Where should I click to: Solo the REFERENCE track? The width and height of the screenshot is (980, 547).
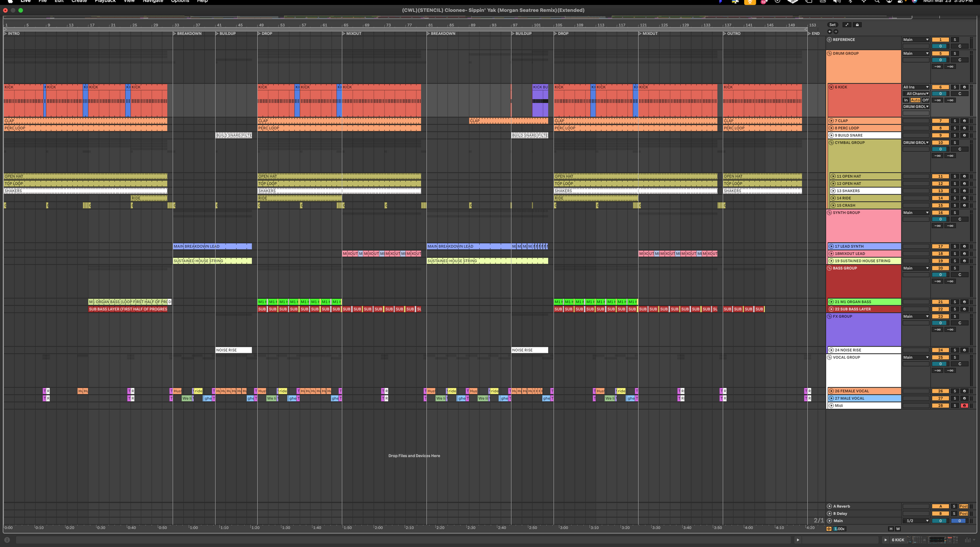click(x=954, y=40)
